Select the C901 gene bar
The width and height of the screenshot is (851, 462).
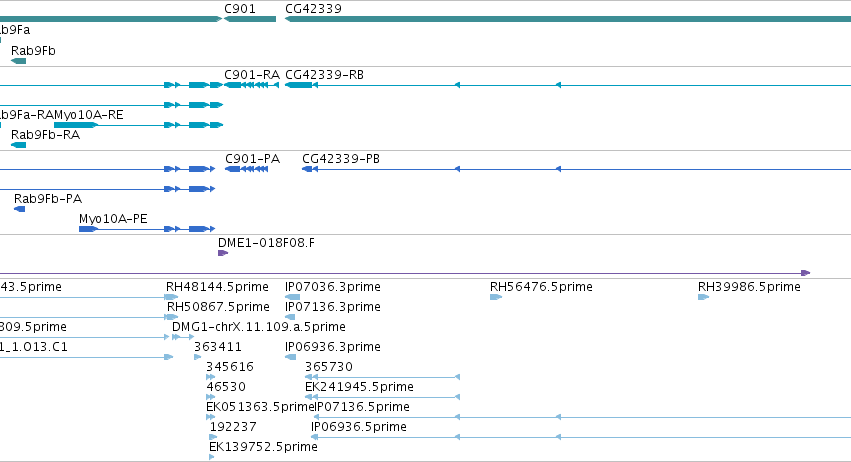click(x=250, y=19)
